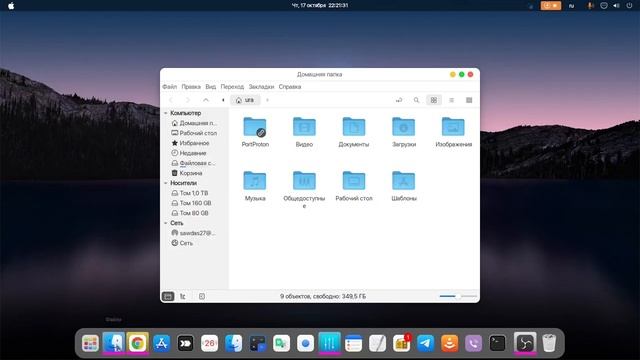Open VLC from the dock

pyautogui.click(x=449, y=343)
